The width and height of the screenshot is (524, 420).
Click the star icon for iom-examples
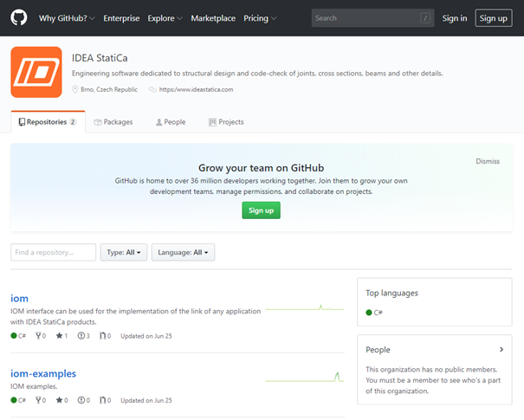pos(59,401)
